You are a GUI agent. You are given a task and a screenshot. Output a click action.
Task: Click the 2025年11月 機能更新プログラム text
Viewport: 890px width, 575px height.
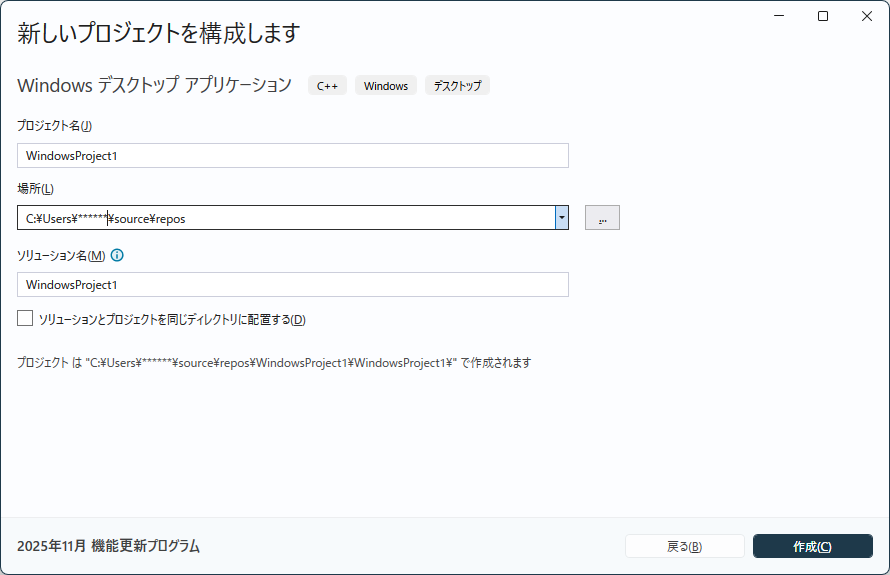pyautogui.click(x=108, y=546)
